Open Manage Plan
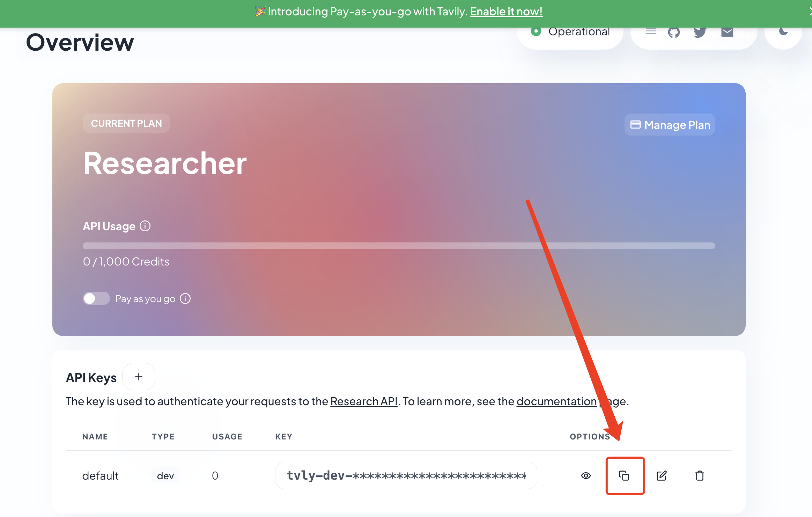This screenshot has width=812, height=517. coord(670,125)
